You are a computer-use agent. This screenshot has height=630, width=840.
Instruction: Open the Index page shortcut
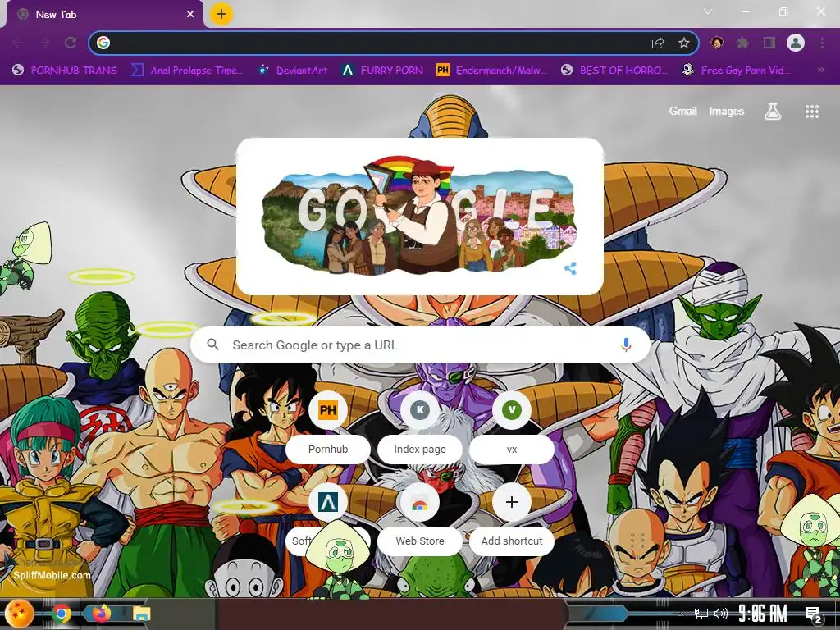click(x=420, y=429)
